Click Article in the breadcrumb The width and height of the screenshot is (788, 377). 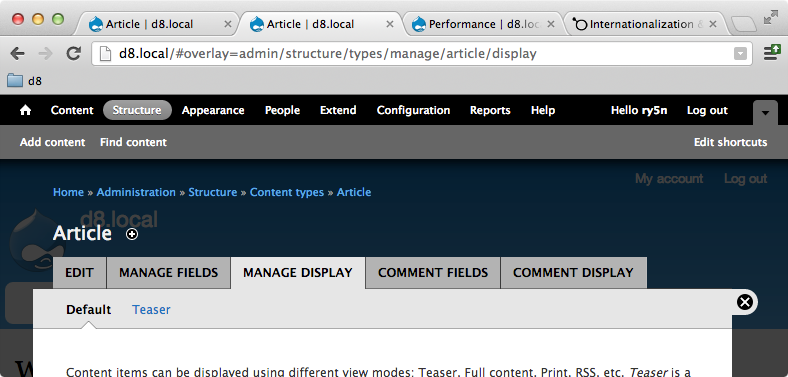tap(354, 192)
